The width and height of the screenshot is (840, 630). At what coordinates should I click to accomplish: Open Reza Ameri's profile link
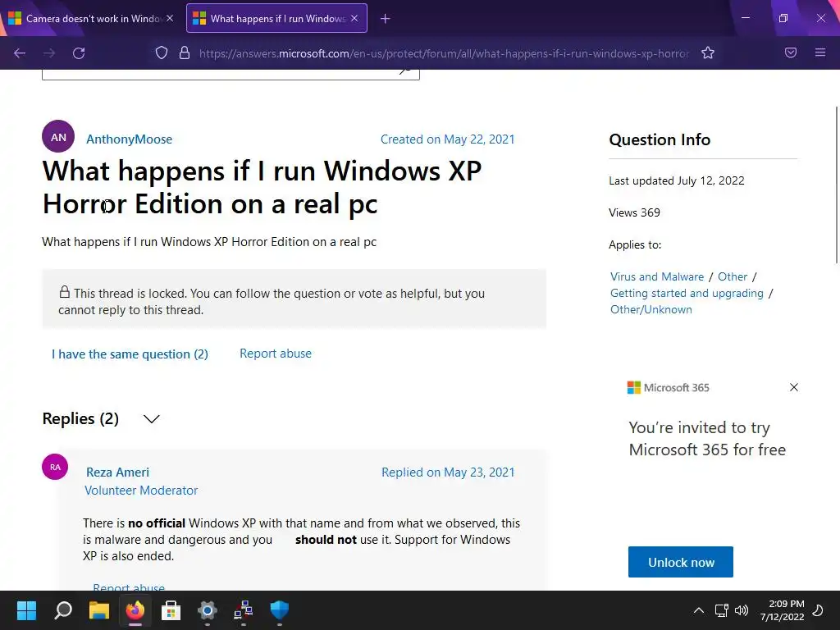(x=118, y=472)
